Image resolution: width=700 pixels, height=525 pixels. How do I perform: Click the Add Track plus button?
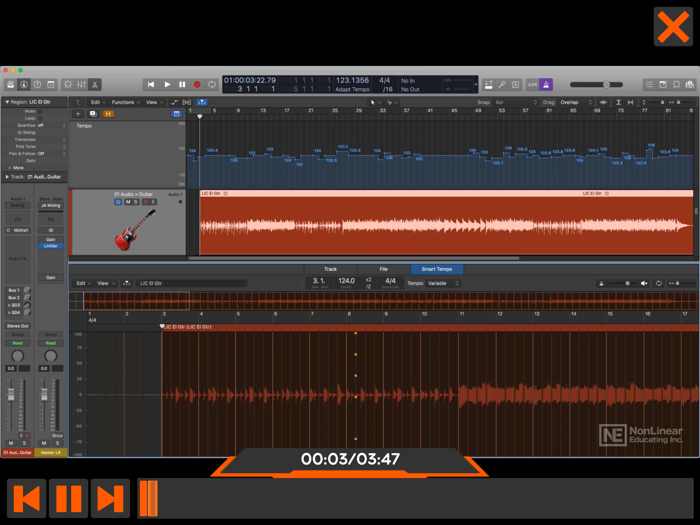pos(78,114)
